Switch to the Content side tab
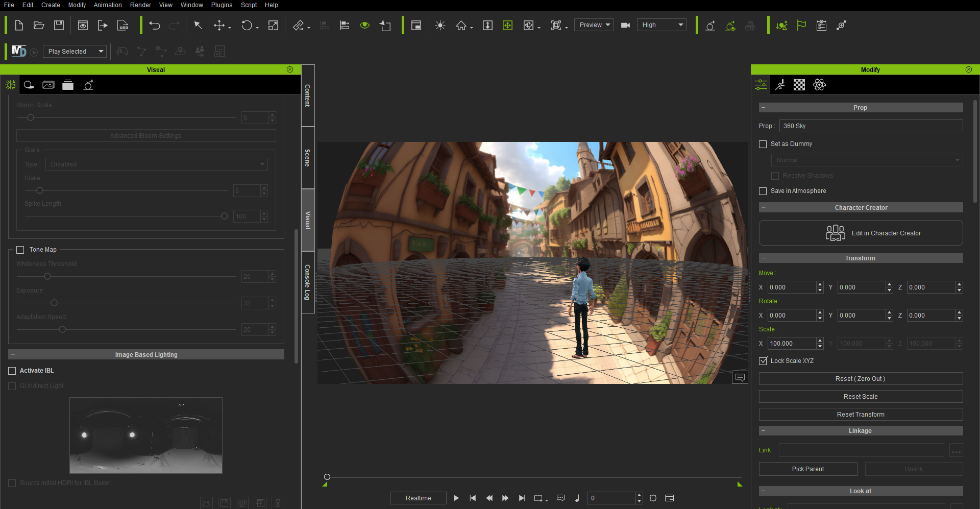Viewport: 980px width, 509px height. tap(308, 95)
